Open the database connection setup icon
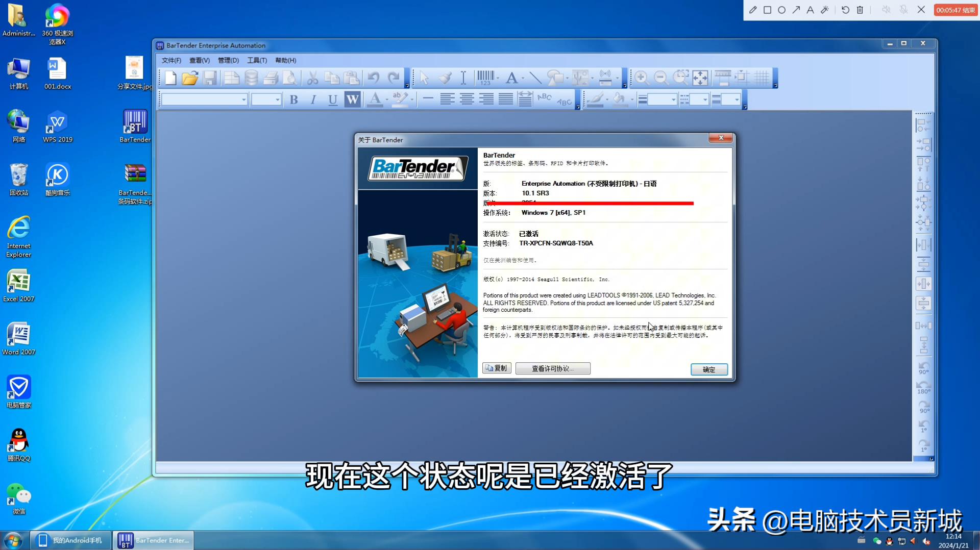The image size is (980, 550). pos(251,78)
